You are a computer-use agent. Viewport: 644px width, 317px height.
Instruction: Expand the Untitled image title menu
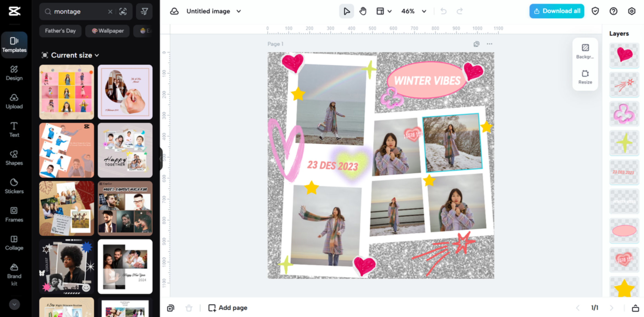point(239,11)
